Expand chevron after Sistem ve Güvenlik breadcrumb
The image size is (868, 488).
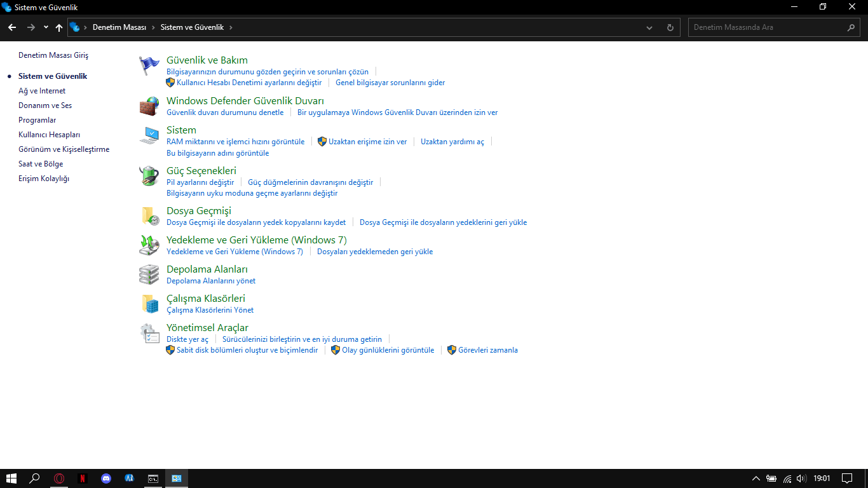click(231, 27)
